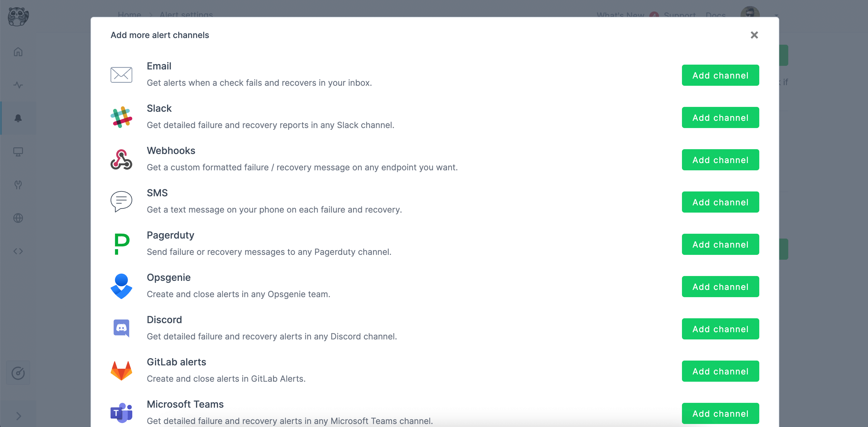Viewport: 868px width, 427px height.
Task: Open the private locations globe icon
Action: coord(18,218)
